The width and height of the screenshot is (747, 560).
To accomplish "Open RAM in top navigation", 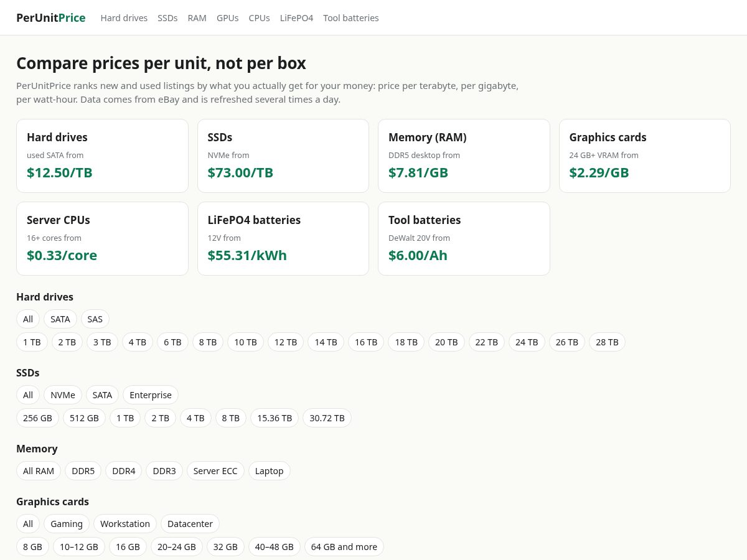I will pyautogui.click(x=197, y=18).
